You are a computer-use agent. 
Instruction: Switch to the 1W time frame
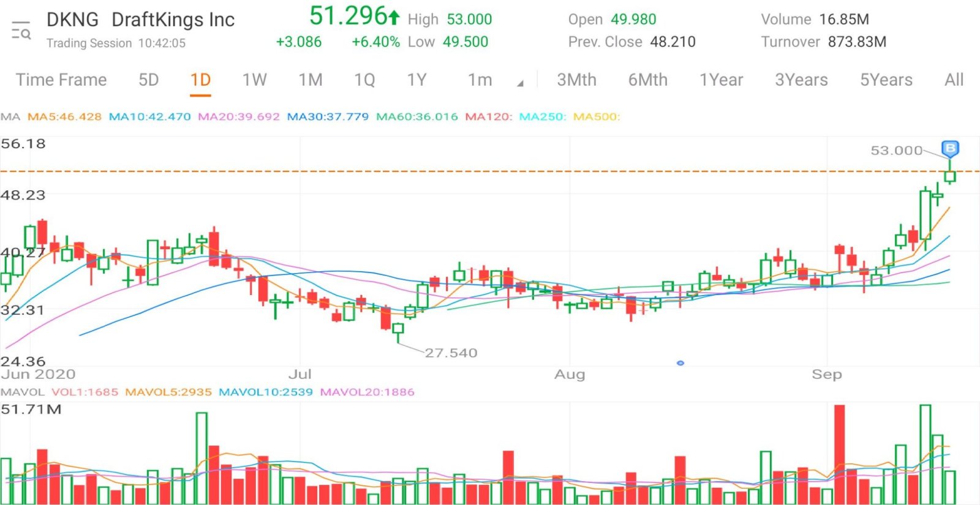(x=255, y=80)
